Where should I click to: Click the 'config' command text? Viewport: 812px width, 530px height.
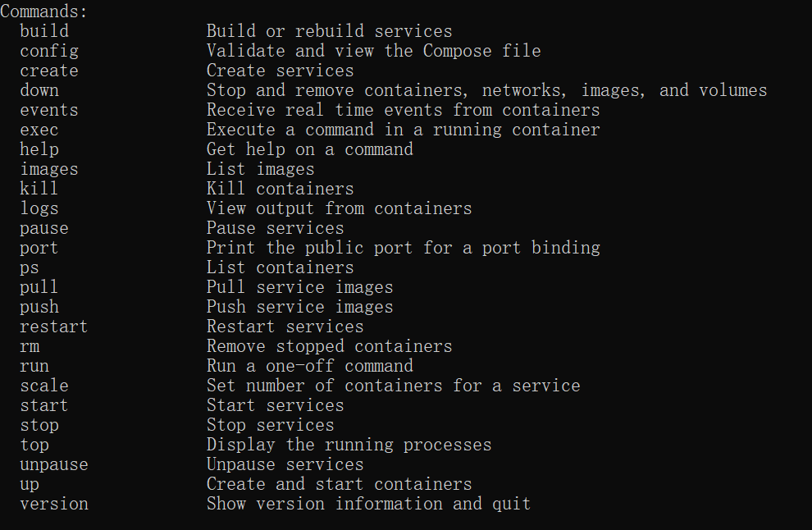(49, 52)
